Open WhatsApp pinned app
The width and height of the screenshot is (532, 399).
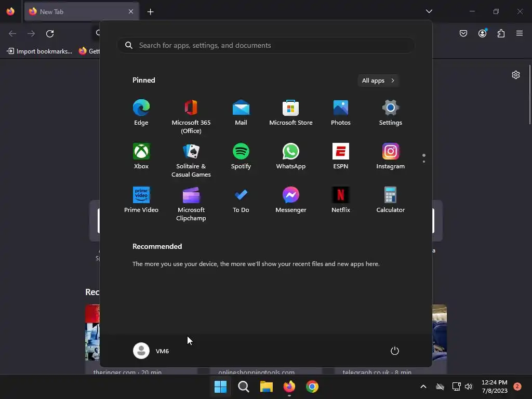291,156
